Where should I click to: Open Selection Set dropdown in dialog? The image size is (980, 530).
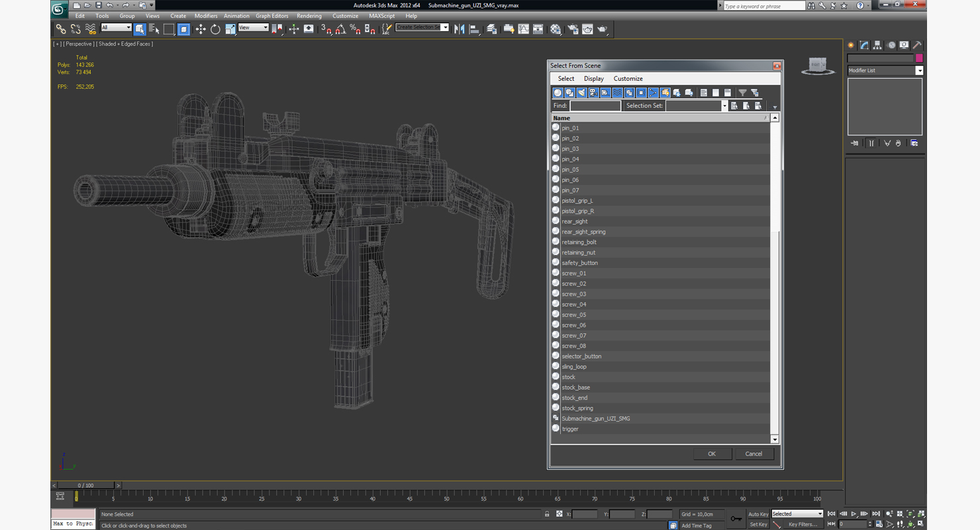pyautogui.click(x=724, y=106)
